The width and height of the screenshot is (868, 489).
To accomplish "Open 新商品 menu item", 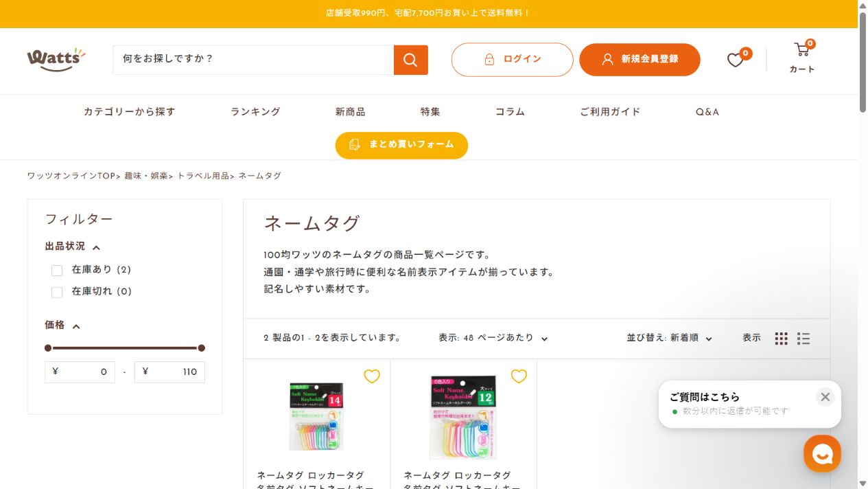I will (350, 112).
